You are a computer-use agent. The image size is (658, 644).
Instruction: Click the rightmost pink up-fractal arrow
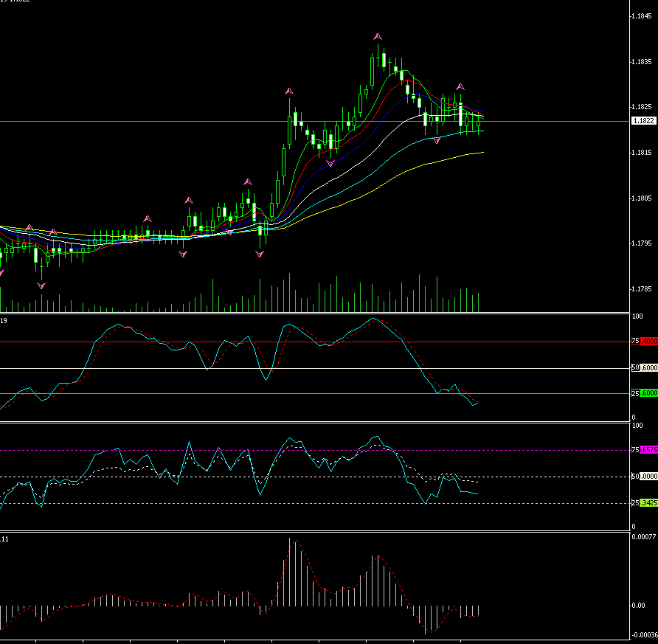click(460, 87)
